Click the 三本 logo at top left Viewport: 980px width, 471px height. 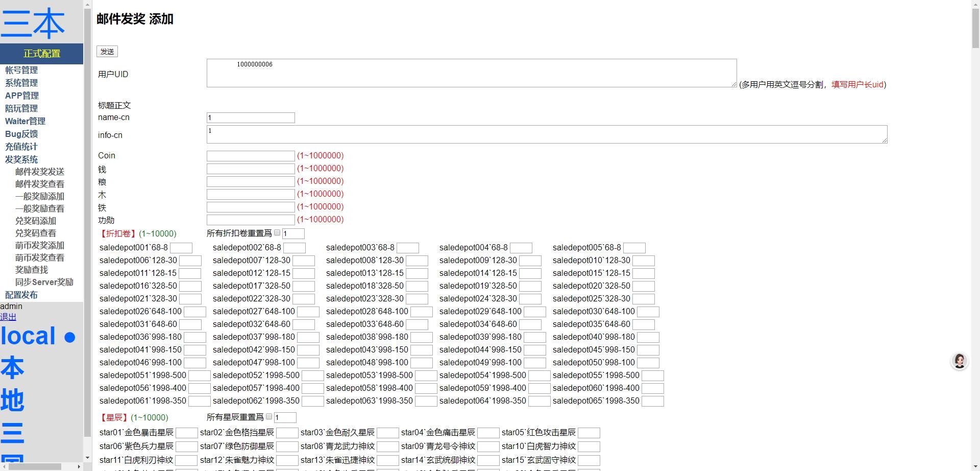pyautogui.click(x=33, y=23)
